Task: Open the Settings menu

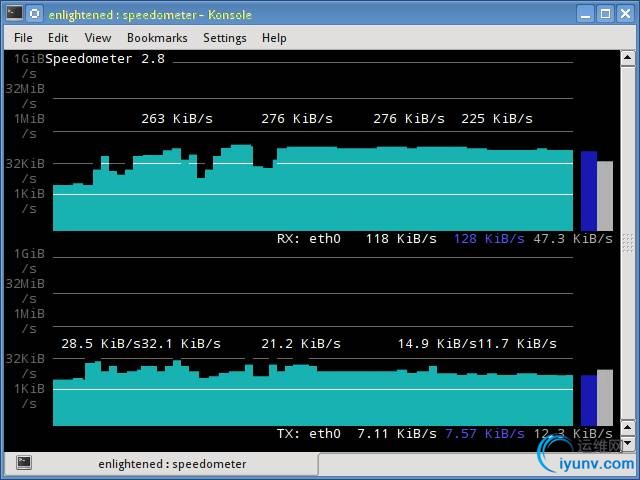Action: [x=224, y=38]
